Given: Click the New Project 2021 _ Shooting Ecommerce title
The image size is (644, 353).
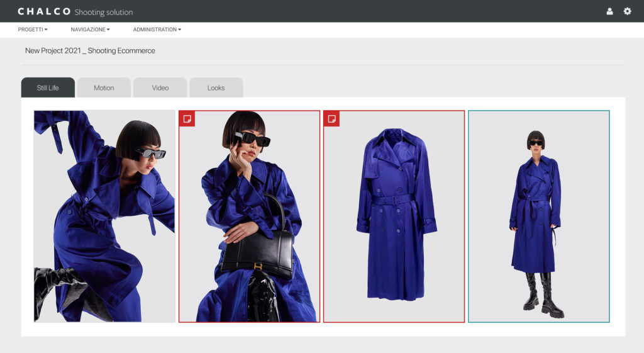Looking at the screenshot, I should (x=90, y=50).
